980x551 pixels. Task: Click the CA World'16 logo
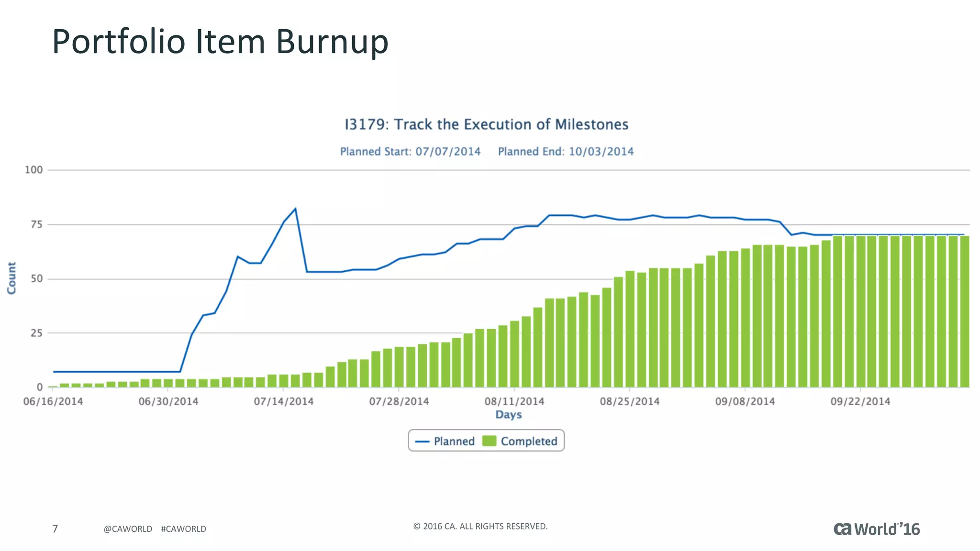pyautogui.click(x=876, y=529)
